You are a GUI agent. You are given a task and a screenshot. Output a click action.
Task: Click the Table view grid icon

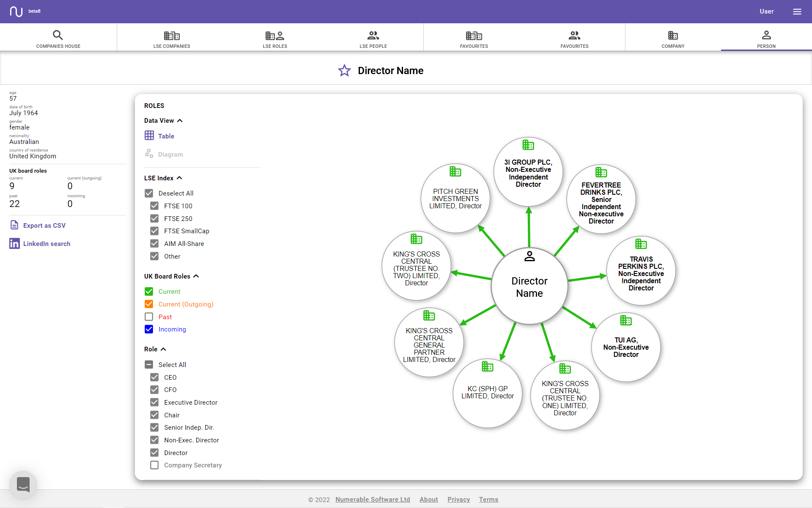149,135
